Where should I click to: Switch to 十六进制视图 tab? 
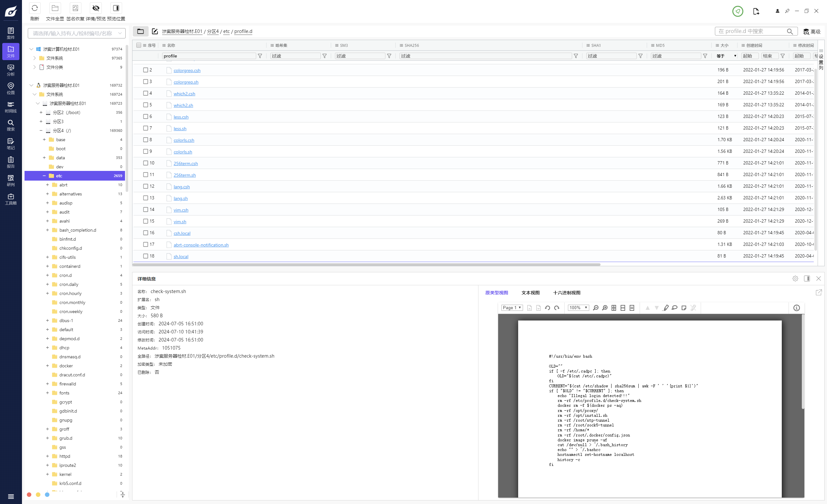pyautogui.click(x=567, y=293)
